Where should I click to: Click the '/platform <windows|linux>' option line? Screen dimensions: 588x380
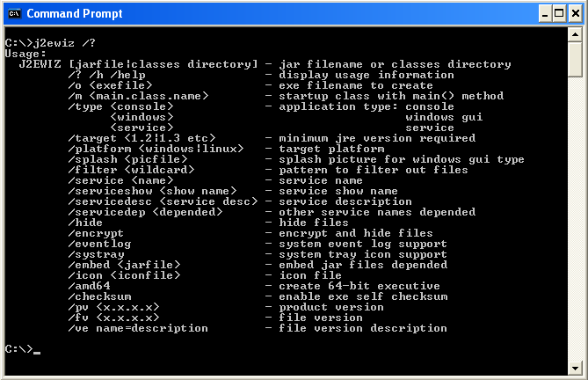coord(156,149)
